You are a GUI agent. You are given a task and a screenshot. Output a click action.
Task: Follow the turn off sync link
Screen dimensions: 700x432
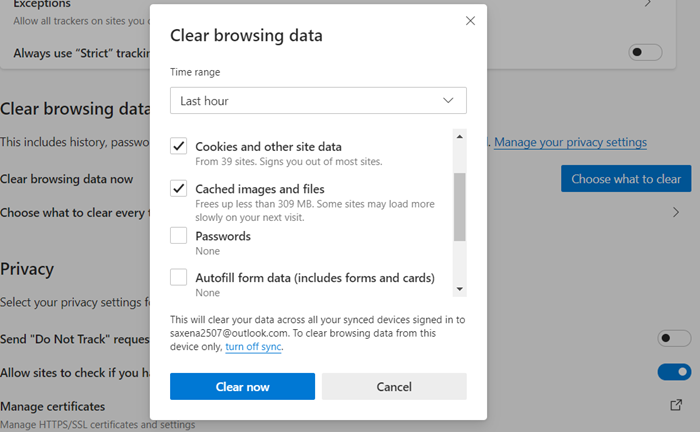[x=253, y=347]
